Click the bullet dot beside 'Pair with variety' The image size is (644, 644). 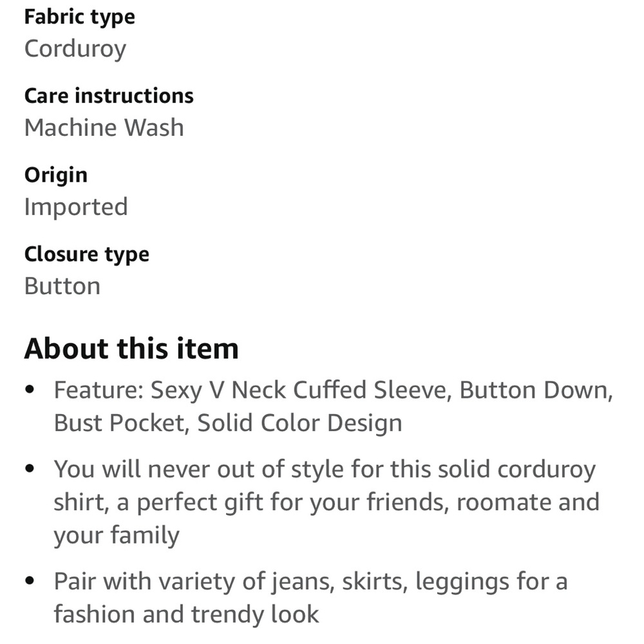pyautogui.click(x=30, y=581)
